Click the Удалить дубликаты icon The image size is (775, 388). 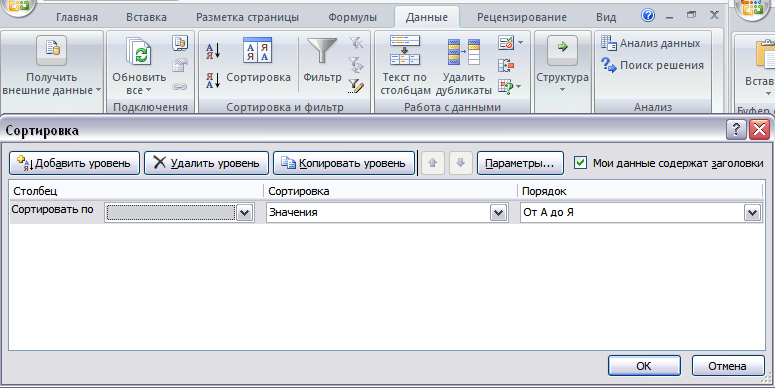click(464, 51)
